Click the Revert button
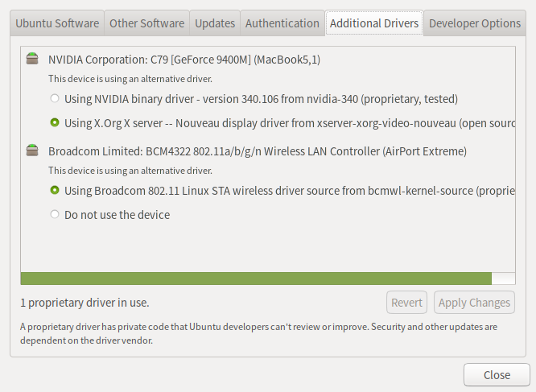Screen dimensions: 536x392 (406, 303)
